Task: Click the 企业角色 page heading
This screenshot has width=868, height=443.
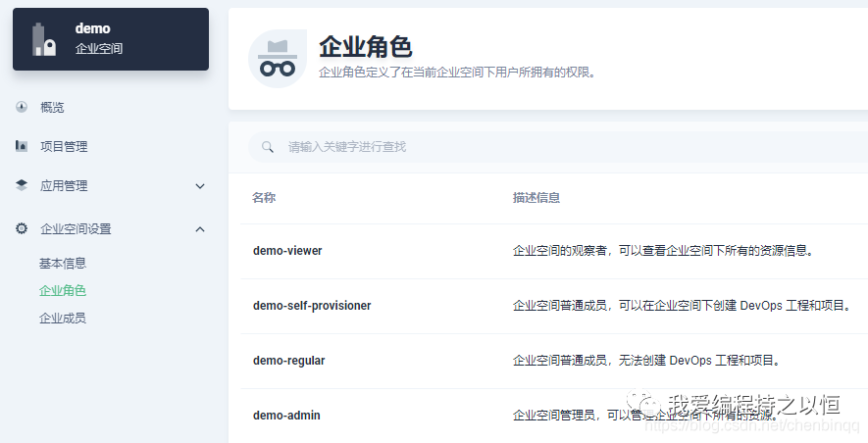Action: (366, 47)
